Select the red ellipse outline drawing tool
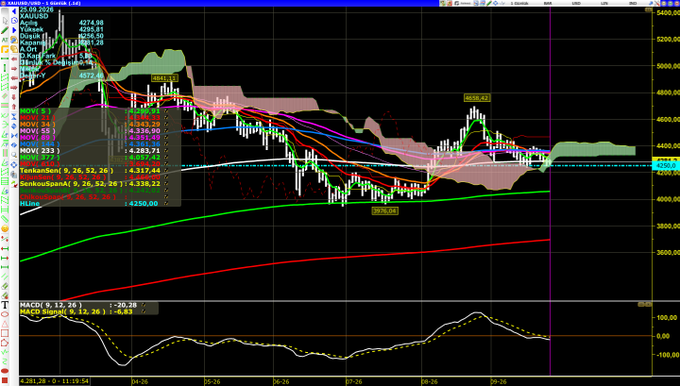This screenshot has width=680, height=386. coord(5,313)
